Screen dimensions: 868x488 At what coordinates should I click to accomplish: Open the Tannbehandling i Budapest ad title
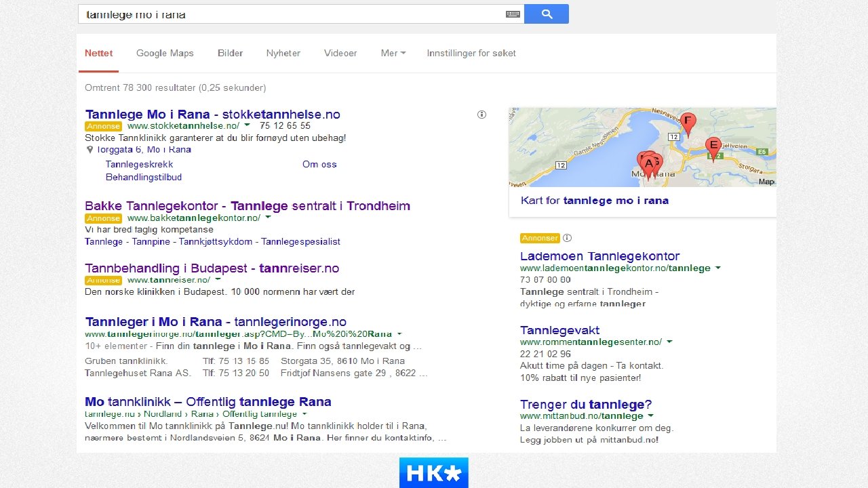click(212, 268)
